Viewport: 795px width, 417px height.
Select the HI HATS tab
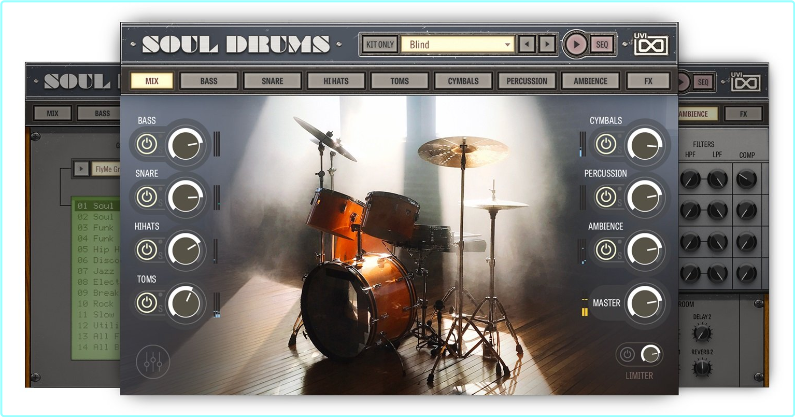click(x=336, y=80)
